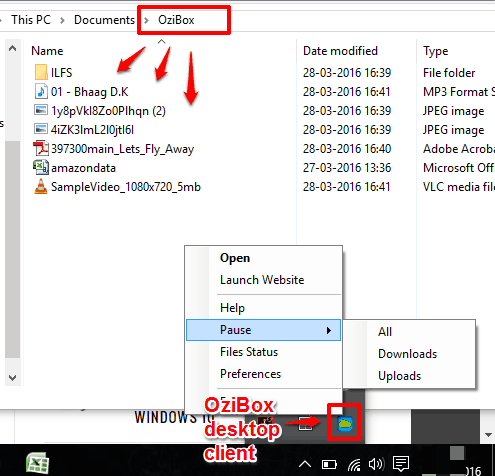Open Preferences in the OziBox menu

pos(250,374)
